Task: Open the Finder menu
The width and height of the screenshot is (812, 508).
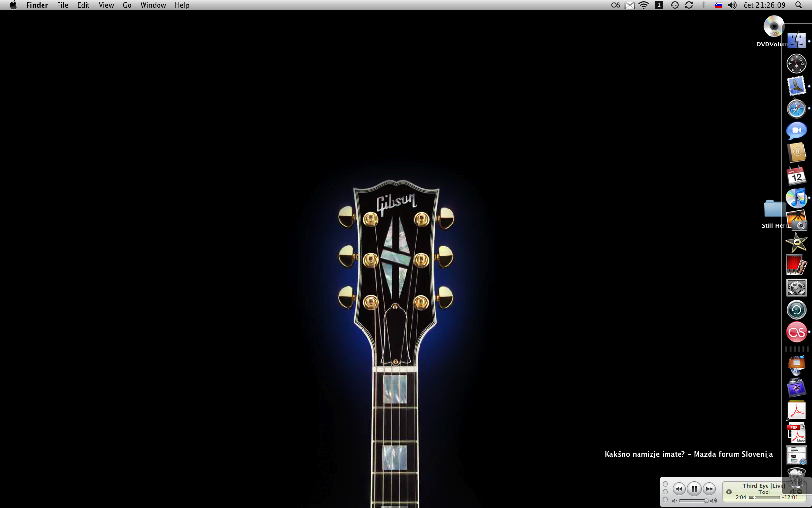Action: 37,5
